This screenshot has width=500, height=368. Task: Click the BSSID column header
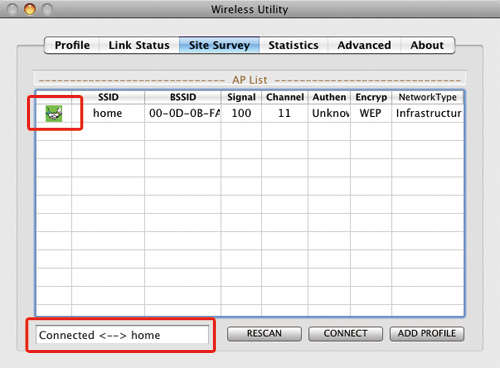click(183, 97)
